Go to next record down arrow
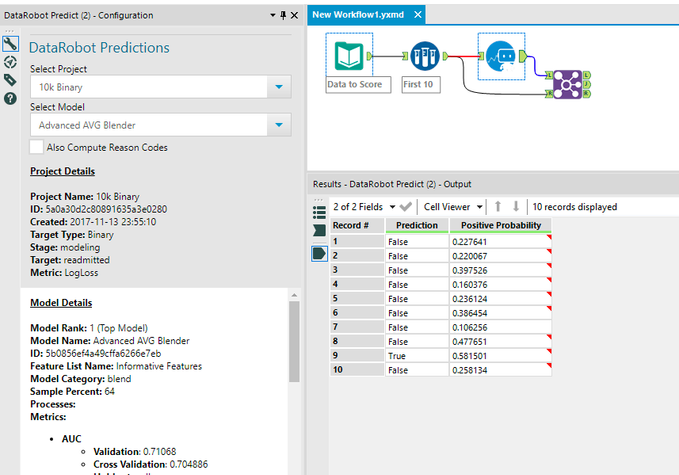679x475 pixels. click(x=516, y=207)
